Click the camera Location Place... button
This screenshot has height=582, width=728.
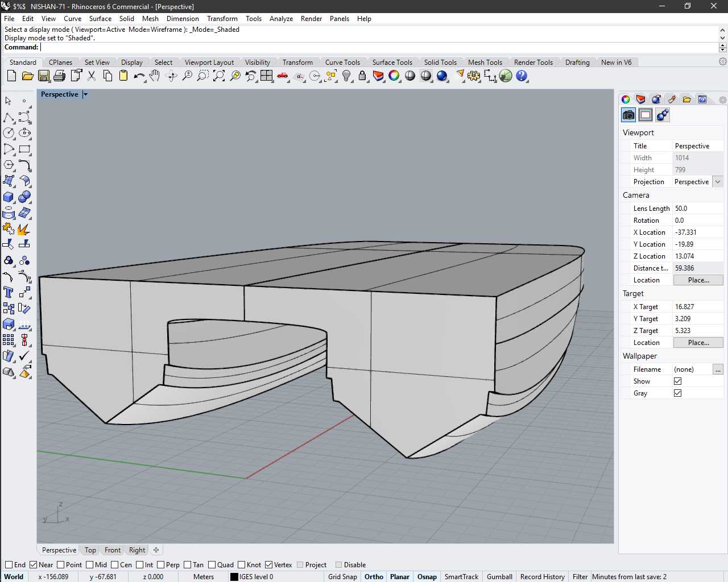[x=698, y=280]
